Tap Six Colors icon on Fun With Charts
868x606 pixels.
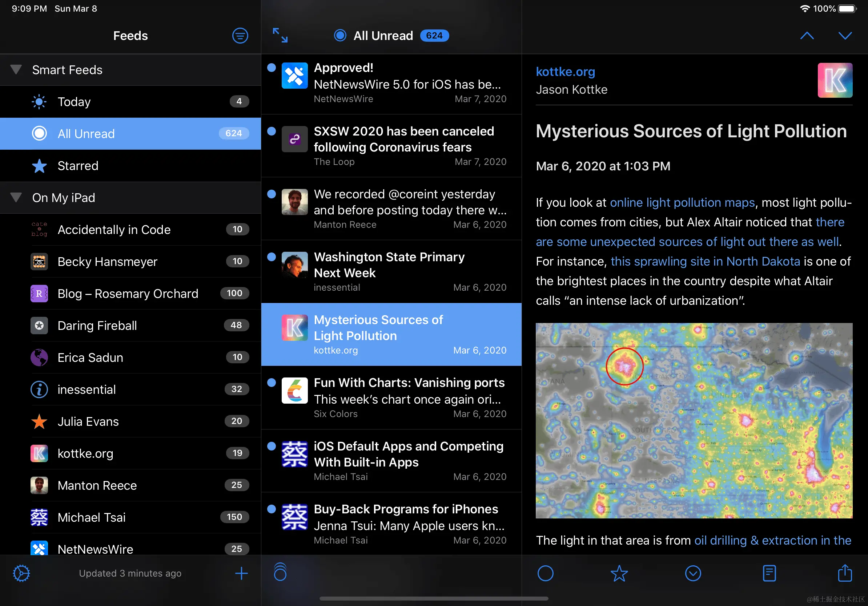click(x=294, y=391)
